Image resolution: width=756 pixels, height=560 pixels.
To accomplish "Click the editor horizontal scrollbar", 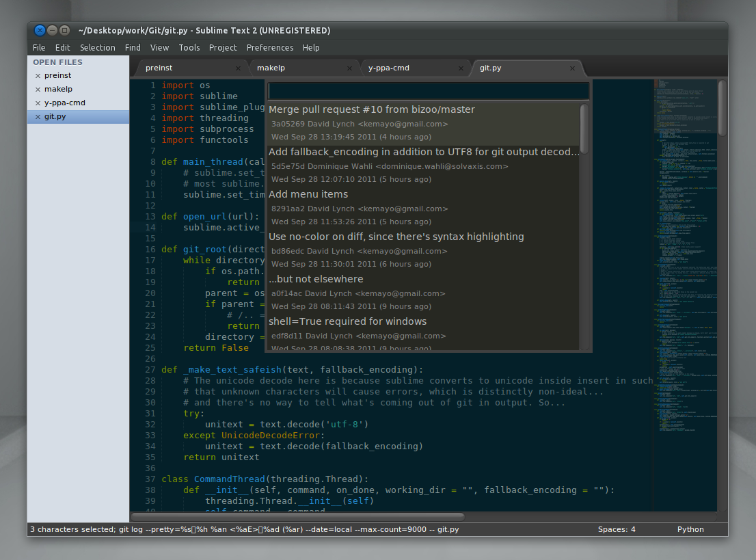I will [x=297, y=517].
